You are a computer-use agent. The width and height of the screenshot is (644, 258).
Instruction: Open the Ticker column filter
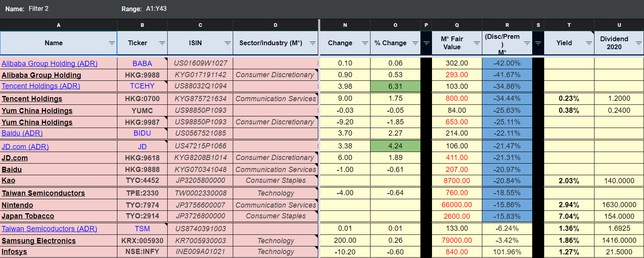[x=162, y=43]
